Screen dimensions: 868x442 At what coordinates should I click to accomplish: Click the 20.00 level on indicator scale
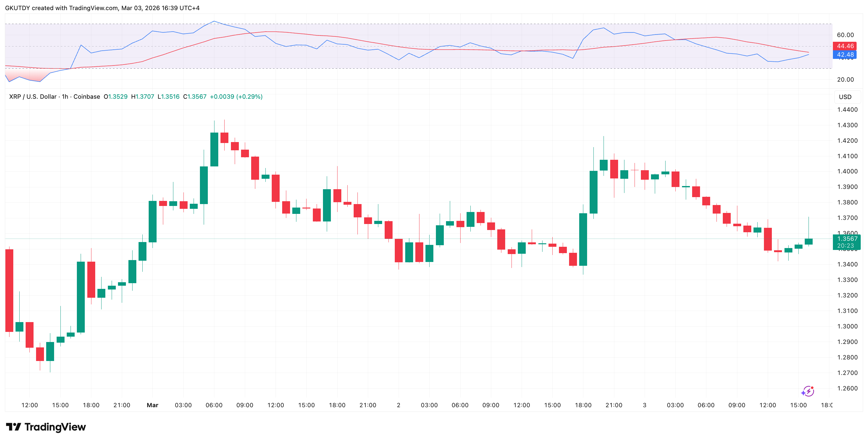pyautogui.click(x=845, y=79)
